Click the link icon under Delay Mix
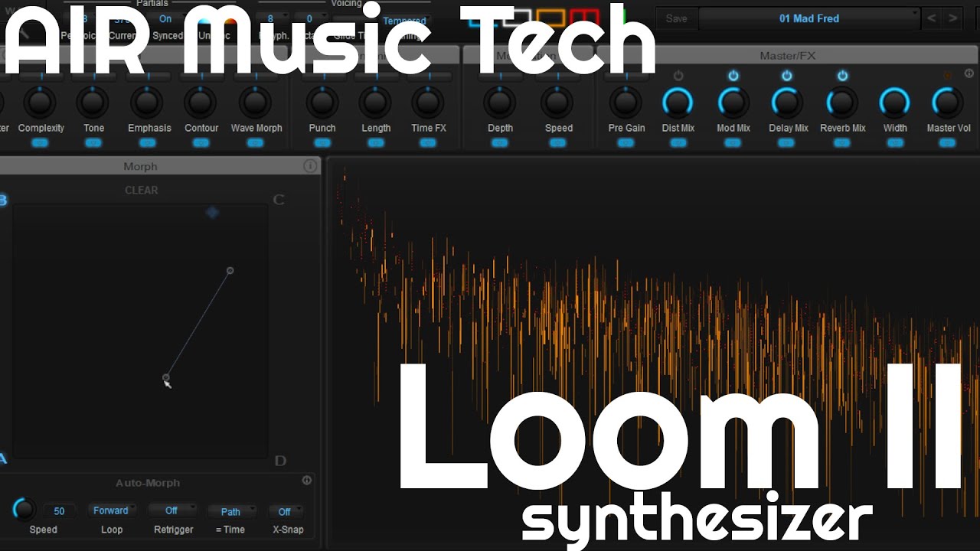 (x=786, y=142)
